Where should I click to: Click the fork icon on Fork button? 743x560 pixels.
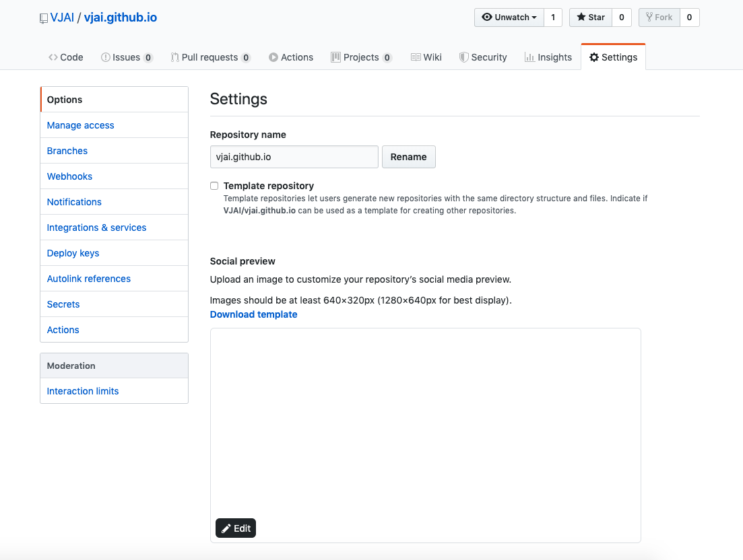point(649,17)
